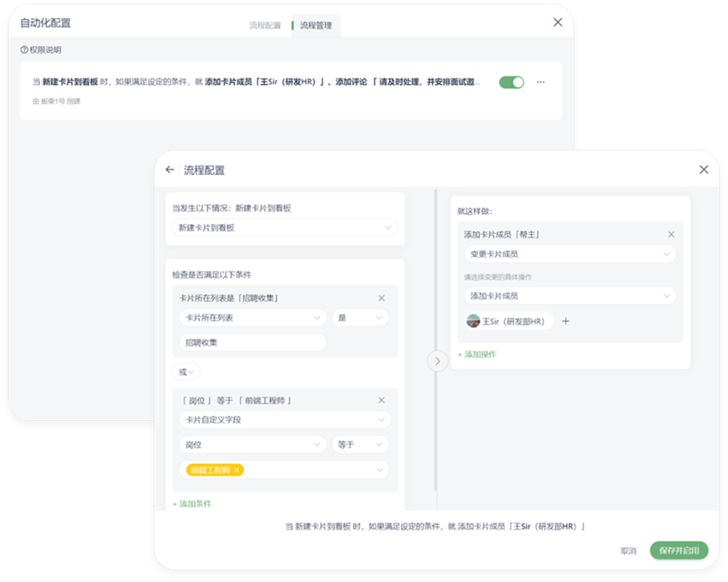Remove the 卡片所在列表是「招聘收集」 condition
This screenshot has height=582, width=728.
[x=381, y=298]
